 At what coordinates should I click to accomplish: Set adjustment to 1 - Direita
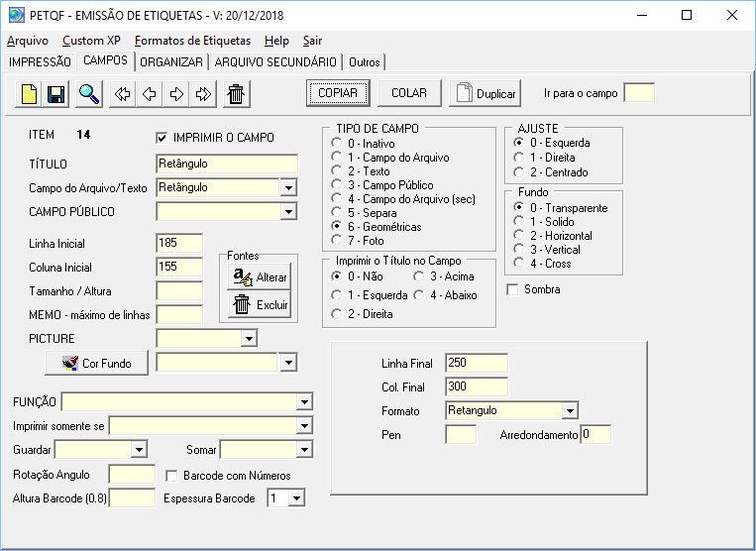tap(519, 158)
